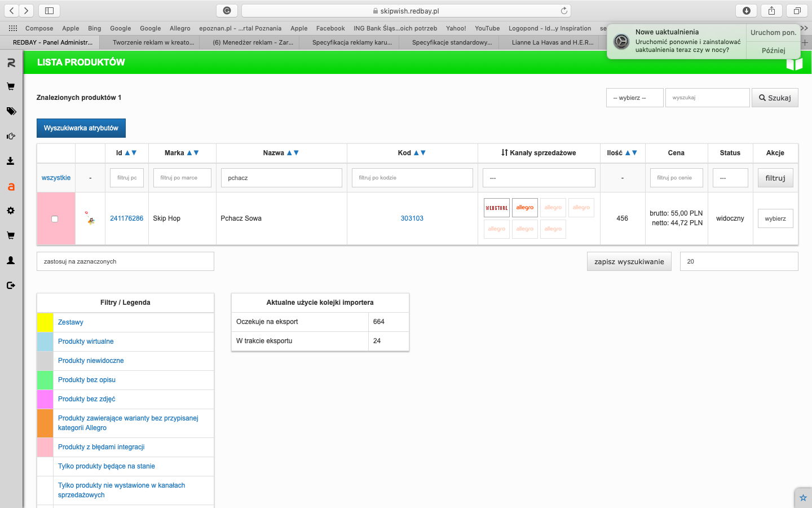The image size is (812, 508).
Task: Click the yellow Zestawy color swatch
Action: click(45, 322)
